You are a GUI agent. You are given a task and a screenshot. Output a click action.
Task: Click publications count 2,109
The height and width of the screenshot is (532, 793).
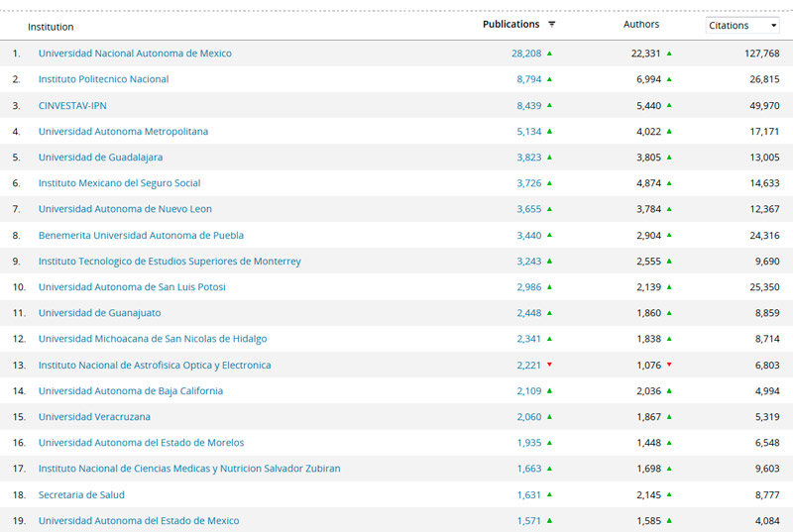529,390
